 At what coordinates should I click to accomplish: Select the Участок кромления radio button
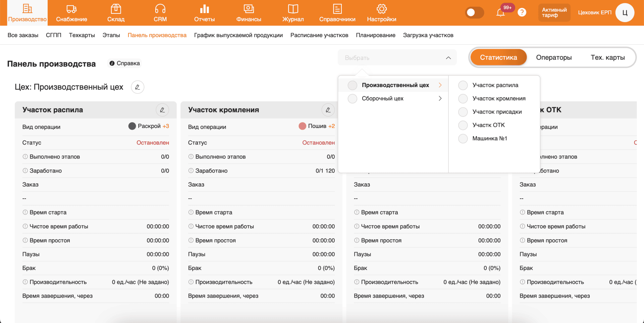(463, 99)
